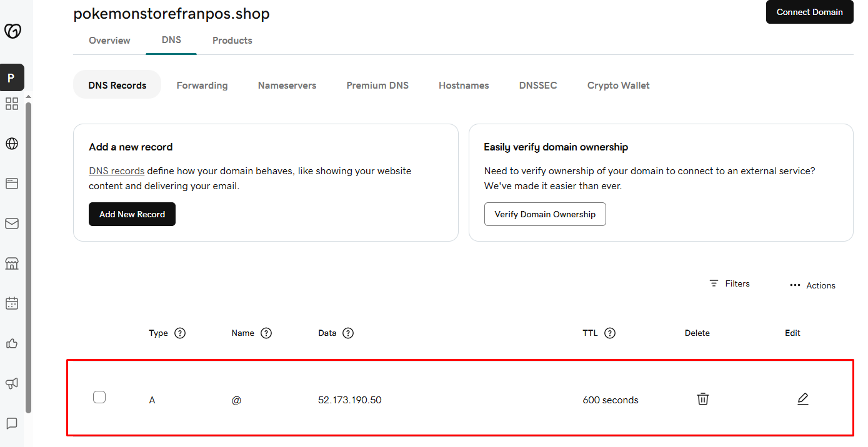Viewport: 868px width, 447px height.
Task: Click the 52.173.190.50 data value
Action: pyautogui.click(x=350, y=400)
